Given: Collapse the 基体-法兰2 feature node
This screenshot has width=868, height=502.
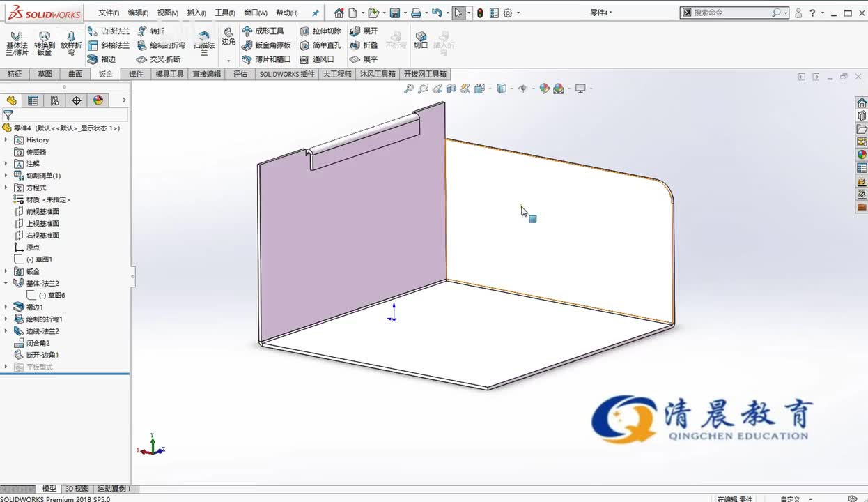Looking at the screenshot, I should pos(6,283).
